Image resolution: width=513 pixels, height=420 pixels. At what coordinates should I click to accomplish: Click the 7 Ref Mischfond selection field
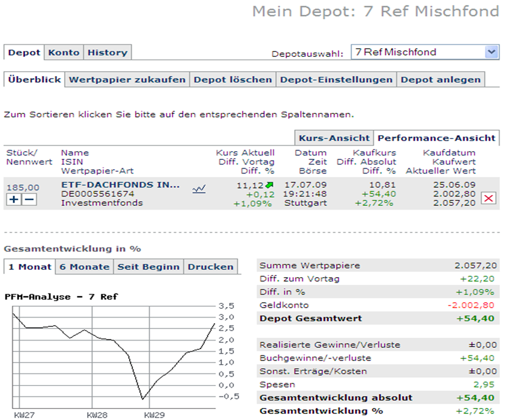click(x=425, y=52)
